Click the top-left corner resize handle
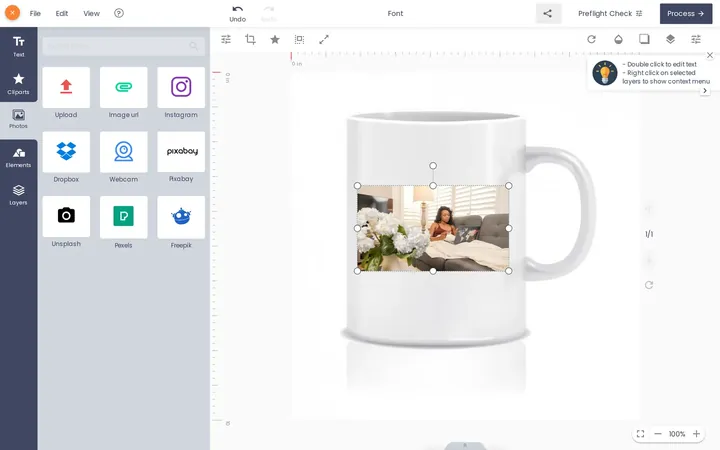 pos(358,186)
